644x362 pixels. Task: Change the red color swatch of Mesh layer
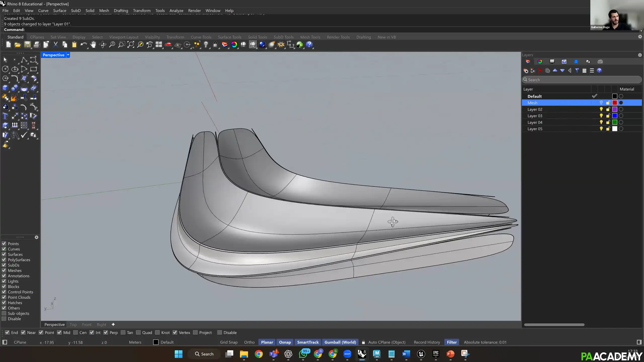pos(615,103)
